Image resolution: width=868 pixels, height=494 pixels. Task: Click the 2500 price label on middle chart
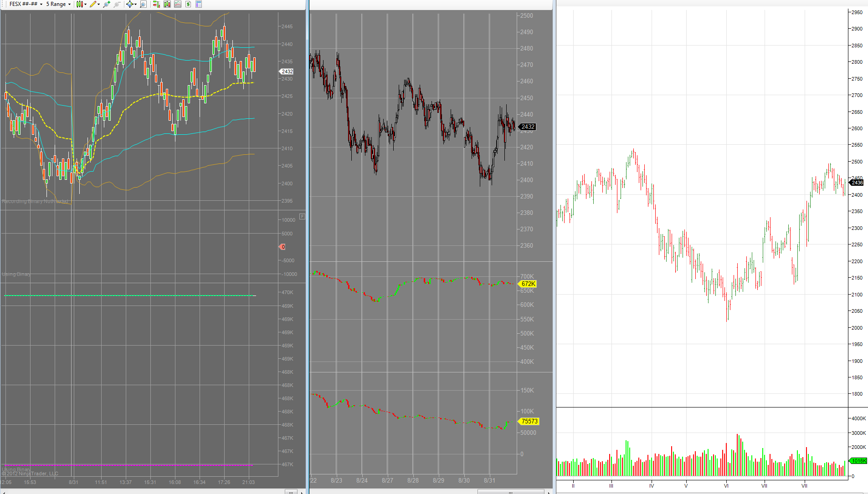(527, 15)
